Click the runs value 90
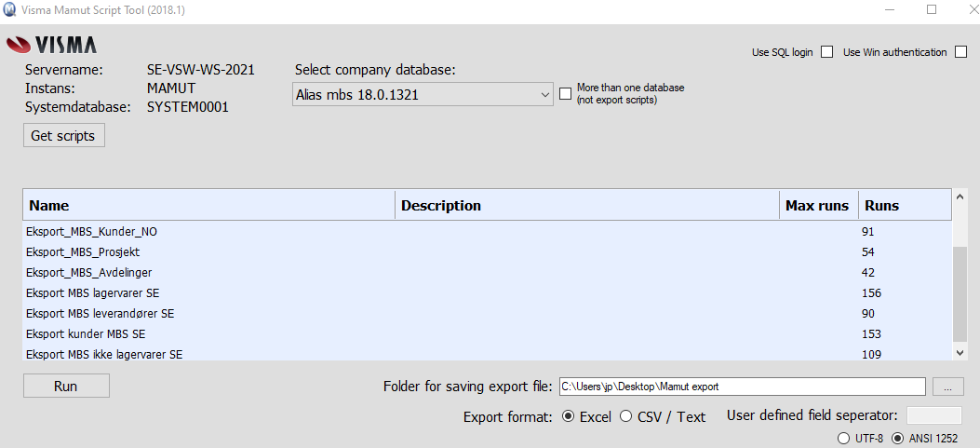980x448 pixels. click(867, 314)
